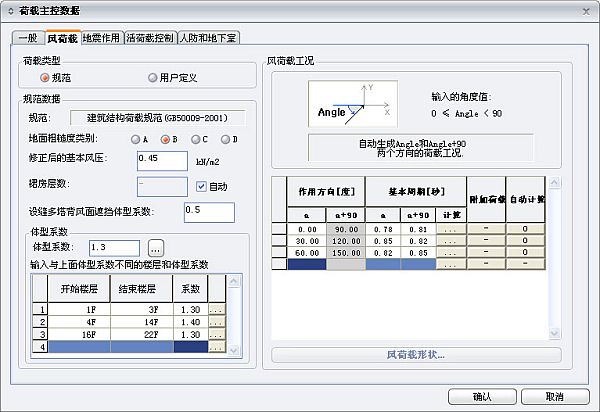
Task: Click the ellipsis button in the 16F–22F row
Action: [217, 335]
